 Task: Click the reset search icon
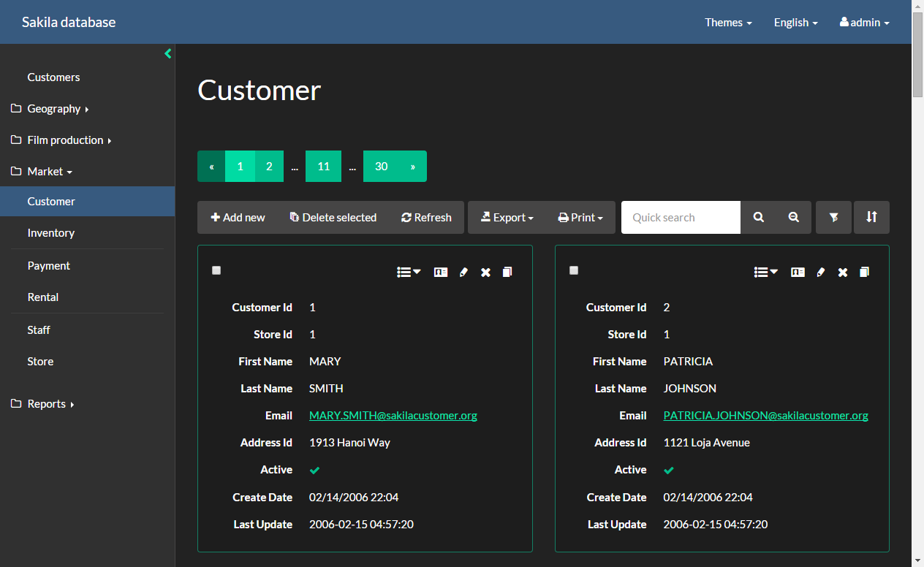pyautogui.click(x=794, y=218)
